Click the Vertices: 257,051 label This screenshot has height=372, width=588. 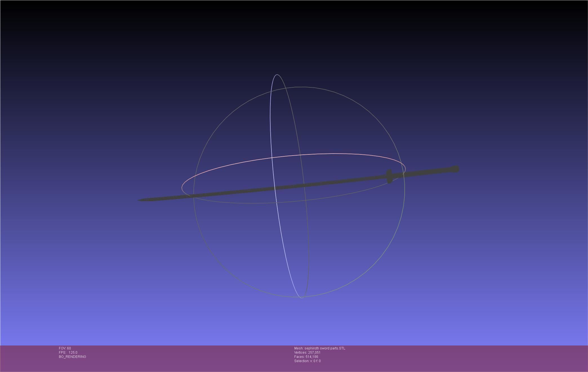click(x=307, y=353)
